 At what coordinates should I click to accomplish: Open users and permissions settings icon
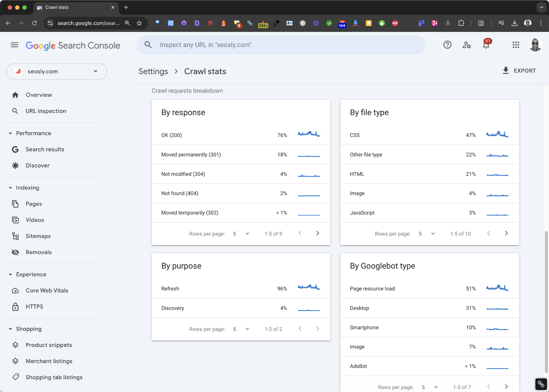467,45
